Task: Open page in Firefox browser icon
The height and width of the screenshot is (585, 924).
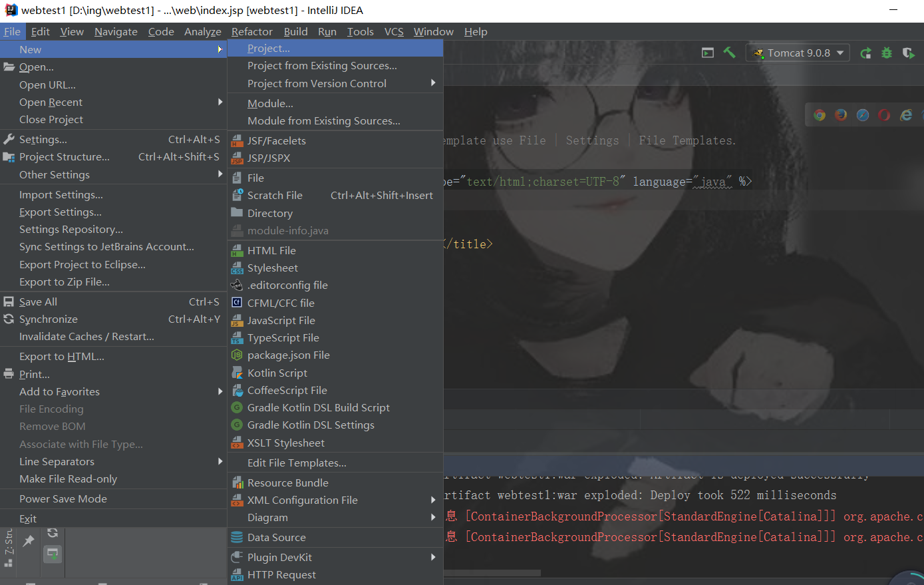Action: [x=841, y=115]
